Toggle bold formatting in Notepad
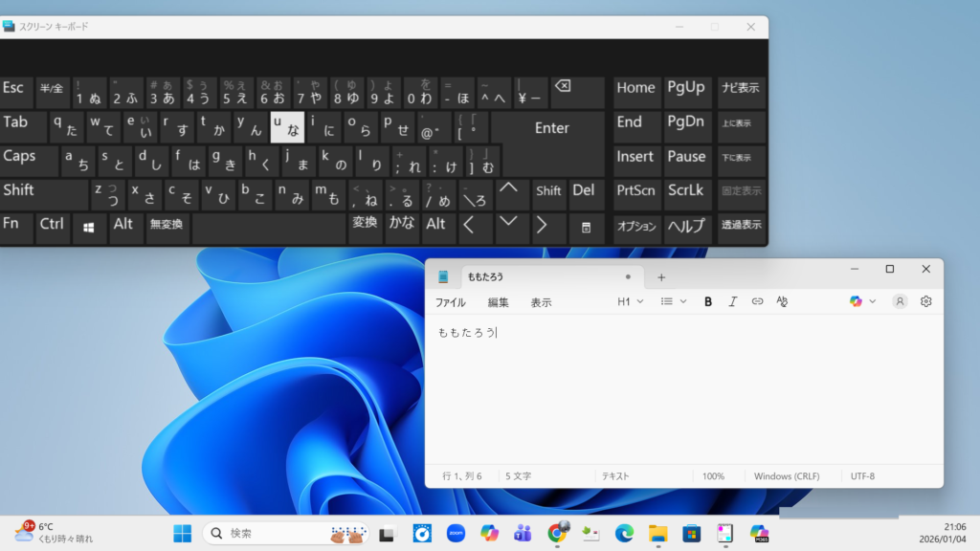This screenshot has height=551, width=980. [x=708, y=301]
